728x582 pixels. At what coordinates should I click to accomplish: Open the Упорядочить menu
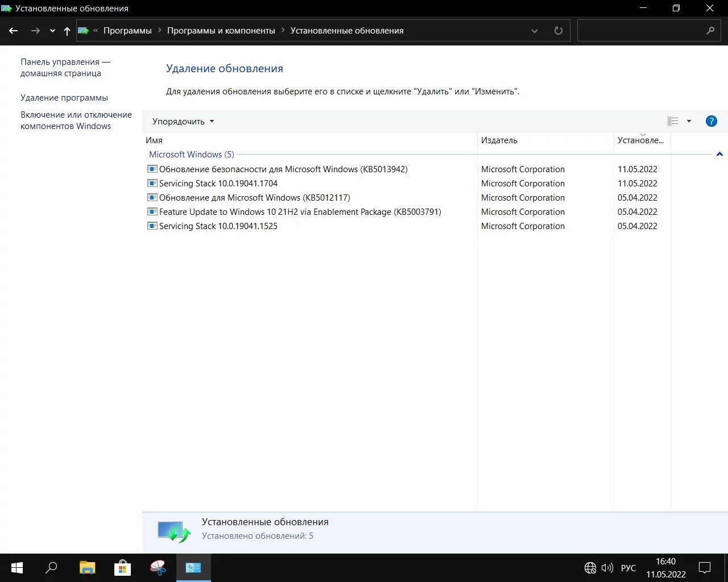tap(183, 122)
